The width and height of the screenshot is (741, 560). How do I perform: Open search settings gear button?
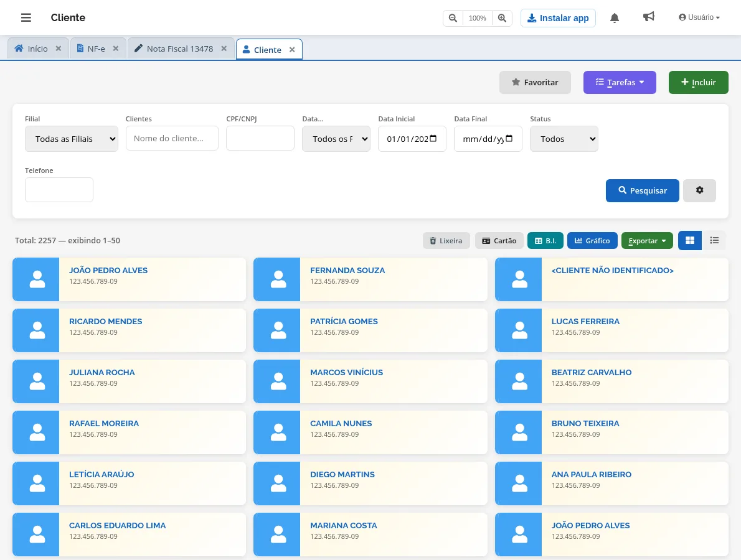click(x=699, y=190)
